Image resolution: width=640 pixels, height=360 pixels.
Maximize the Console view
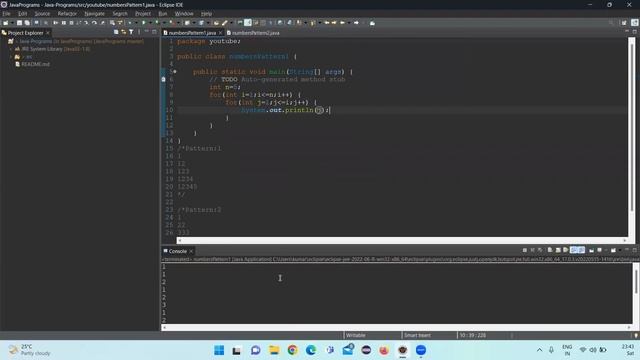[634, 250]
